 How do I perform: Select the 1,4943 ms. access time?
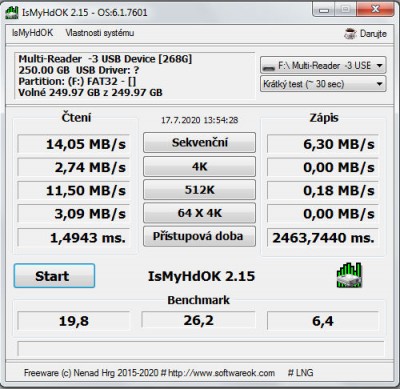(74, 238)
